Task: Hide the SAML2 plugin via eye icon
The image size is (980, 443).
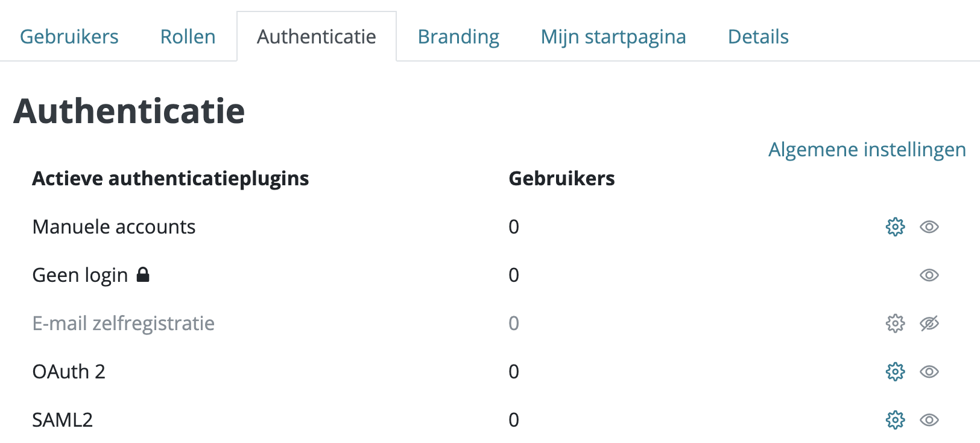Action: click(x=929, y=420)
